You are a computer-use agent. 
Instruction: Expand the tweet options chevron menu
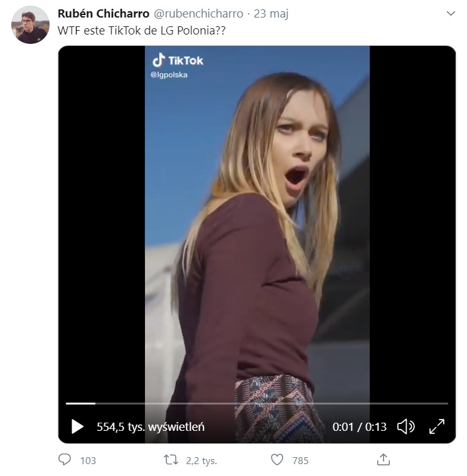tap(450, 14)
